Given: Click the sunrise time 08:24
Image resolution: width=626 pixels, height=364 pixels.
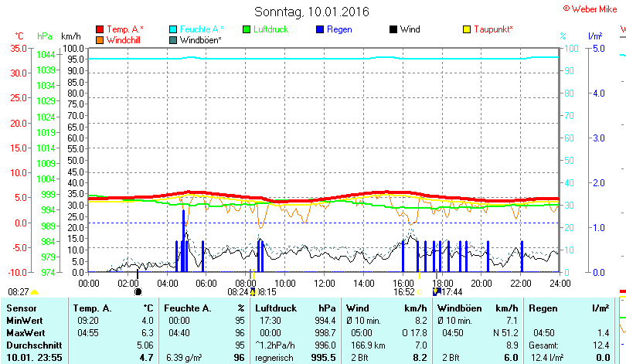Looking at the screenshot, I should 238,292.
